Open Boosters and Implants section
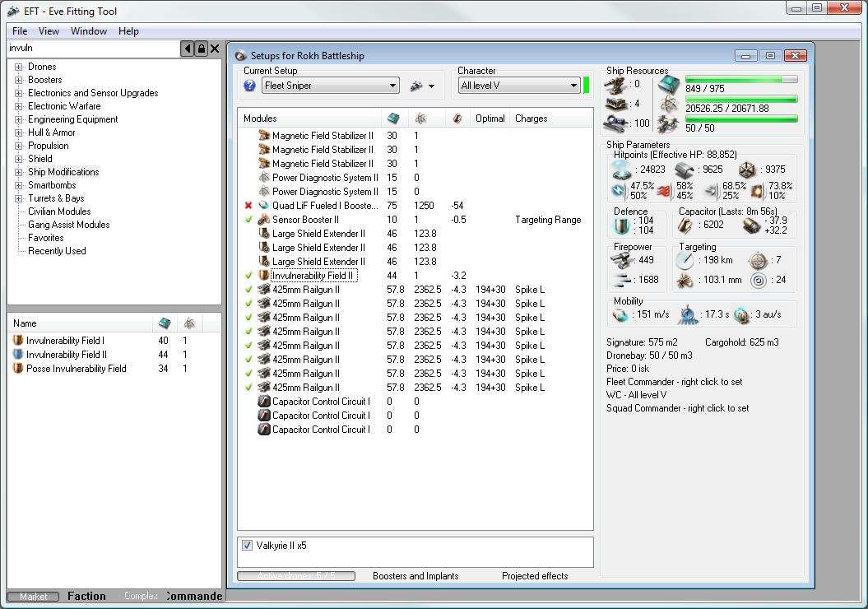Viewport: 868px width, 609px height. click(415, 576)
